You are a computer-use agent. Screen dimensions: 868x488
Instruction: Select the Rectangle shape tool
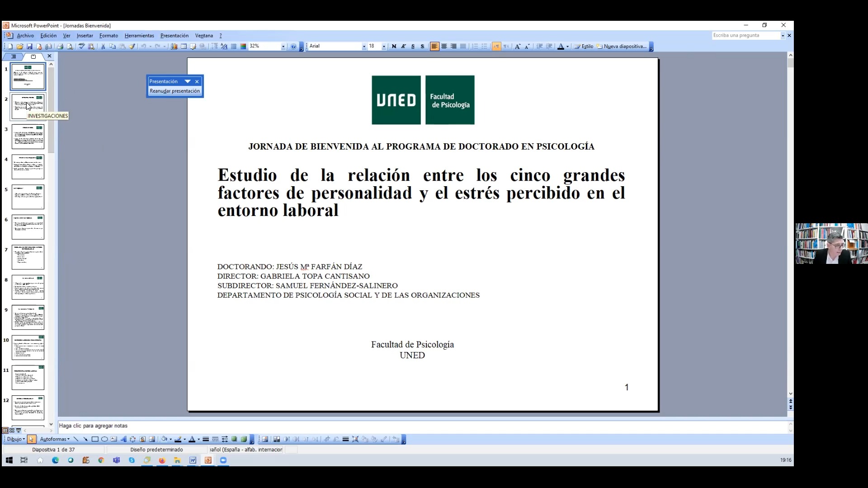tap(95, 439)
